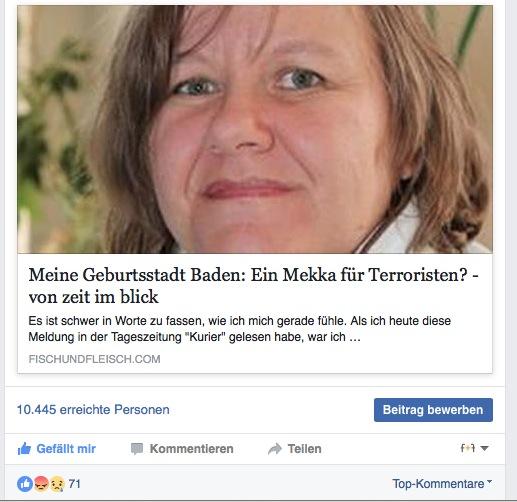Click the Kommentieren speech bubble icon
The height and width of the screenshot is (502, 517).
point(137,449)
